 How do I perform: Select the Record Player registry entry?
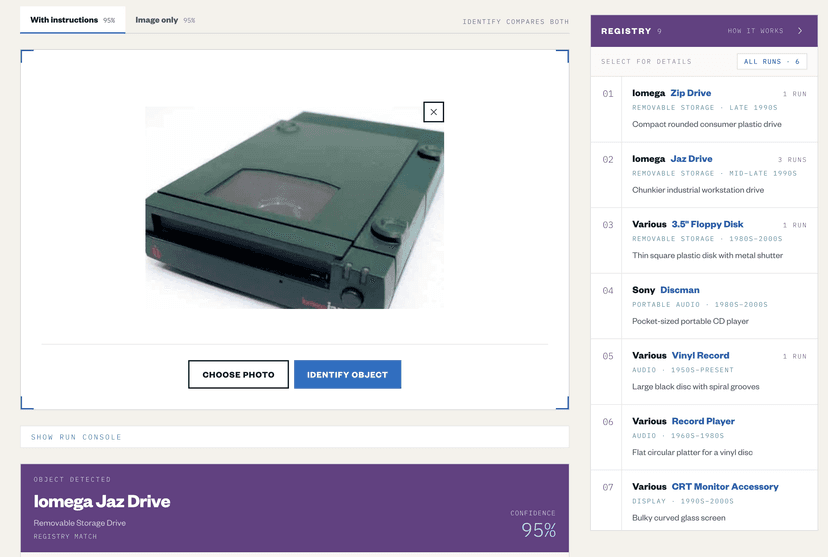click(704, 437)
